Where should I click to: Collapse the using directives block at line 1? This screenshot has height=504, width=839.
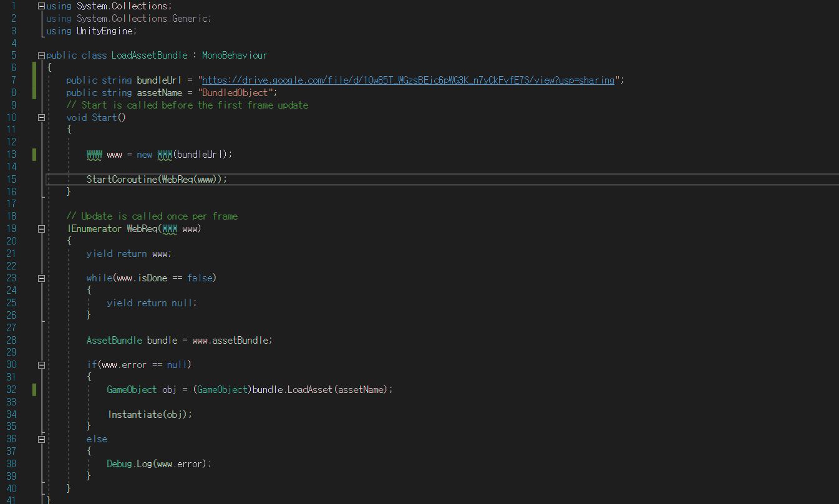[x=41, y=6]
